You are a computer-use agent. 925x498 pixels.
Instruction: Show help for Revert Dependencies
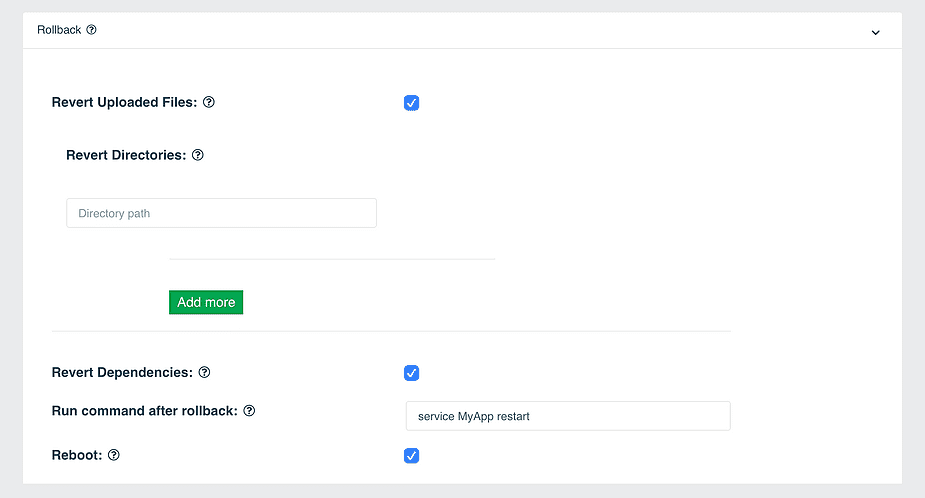tap(204, 372)
